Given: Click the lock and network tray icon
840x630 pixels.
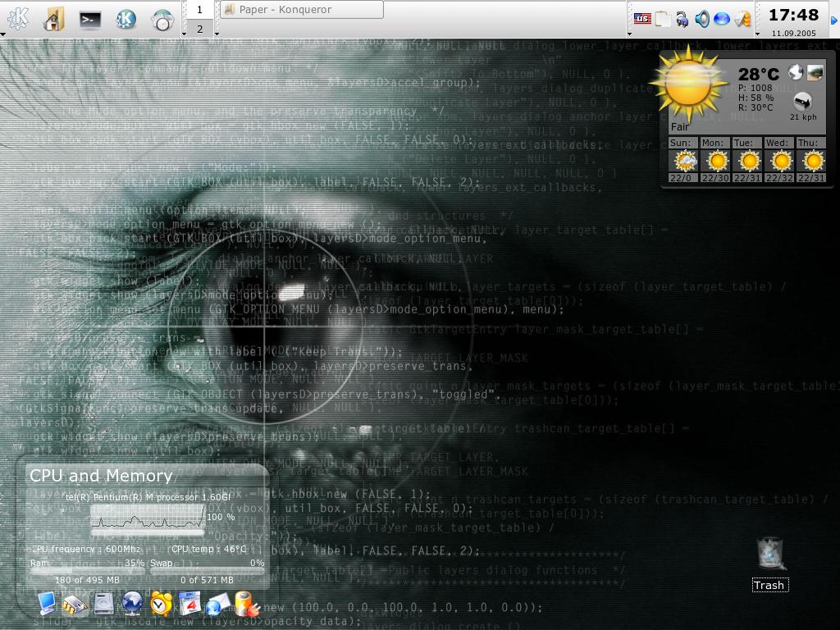Looking at the screenshot, I should coord(682,20).
